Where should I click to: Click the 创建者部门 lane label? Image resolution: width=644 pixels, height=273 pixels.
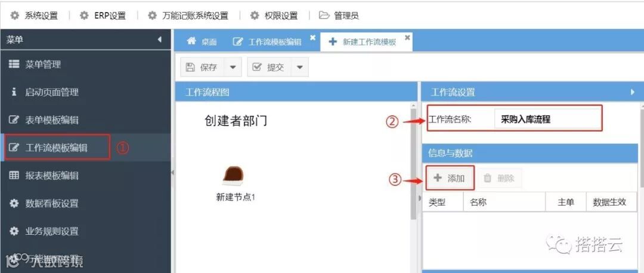point(236,121)
